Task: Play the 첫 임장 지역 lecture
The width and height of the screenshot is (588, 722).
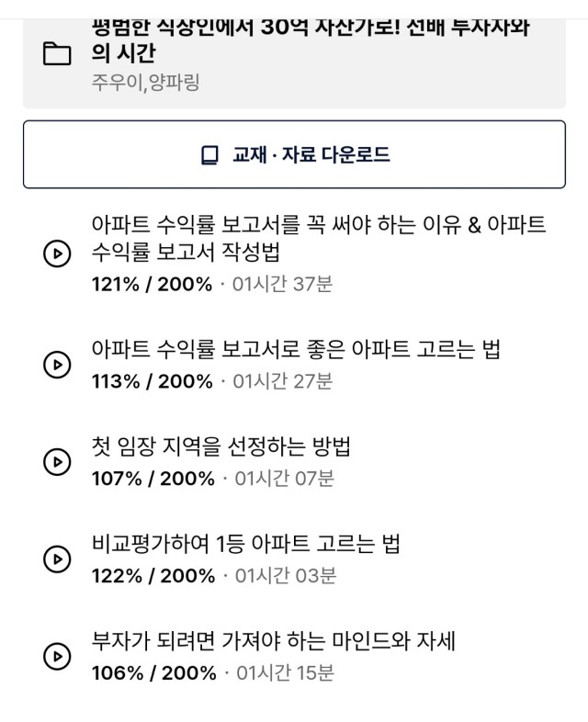Action: pos(57,462)
